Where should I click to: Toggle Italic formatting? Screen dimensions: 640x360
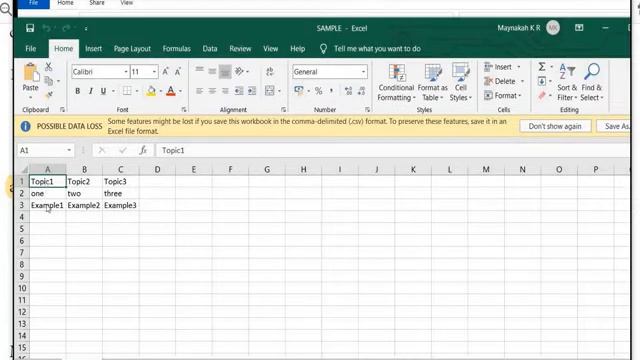[91, 91]
